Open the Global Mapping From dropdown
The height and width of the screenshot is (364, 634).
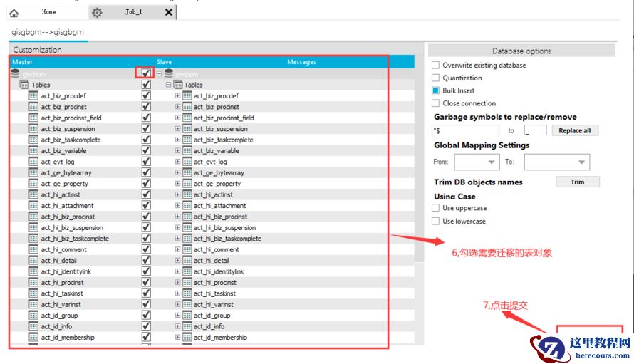pos(477,162)
